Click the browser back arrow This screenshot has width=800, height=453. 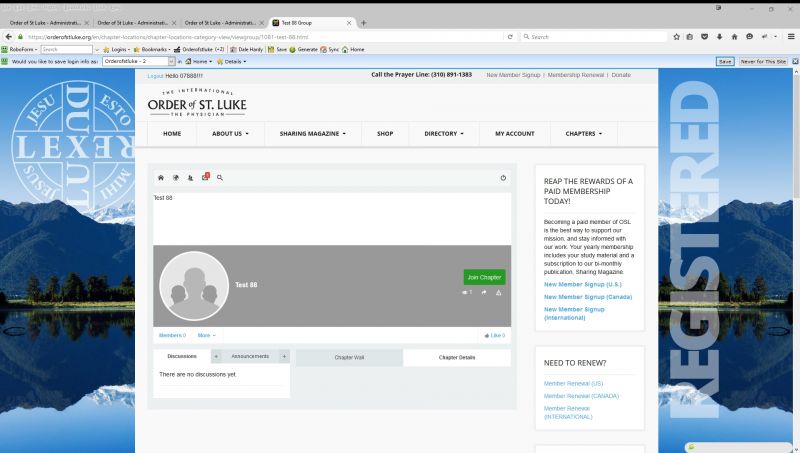[x=9, y=37]
